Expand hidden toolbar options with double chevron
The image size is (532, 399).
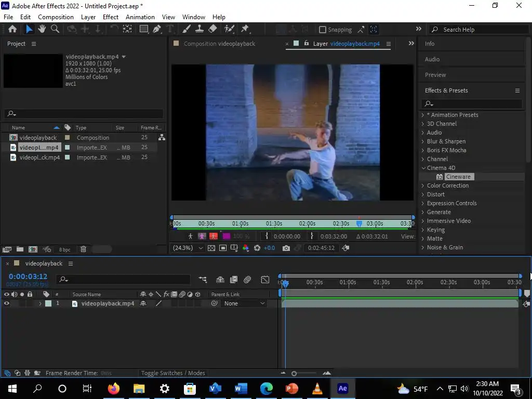pyautogui.click(x=419, y=29)
